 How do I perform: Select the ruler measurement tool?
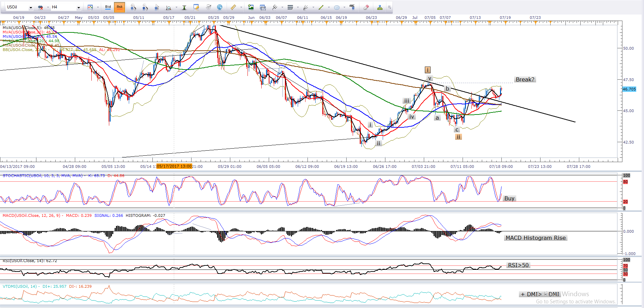coord(233,7)
